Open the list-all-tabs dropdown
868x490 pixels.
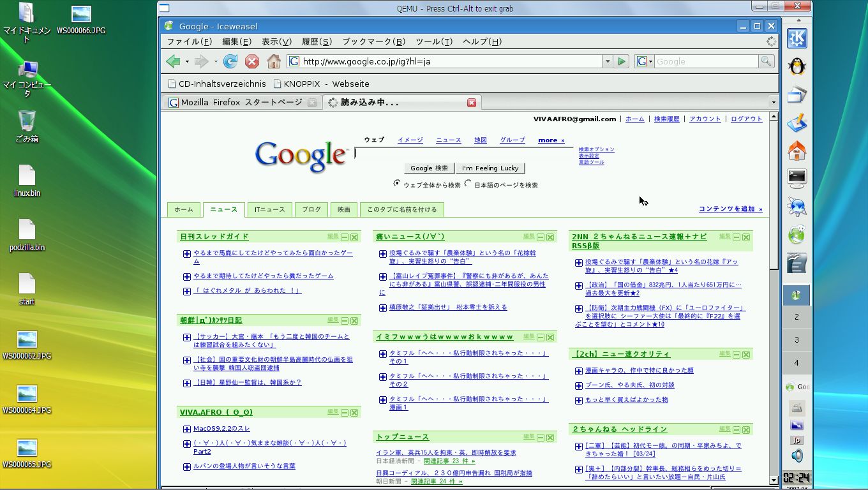click(774, 102)
